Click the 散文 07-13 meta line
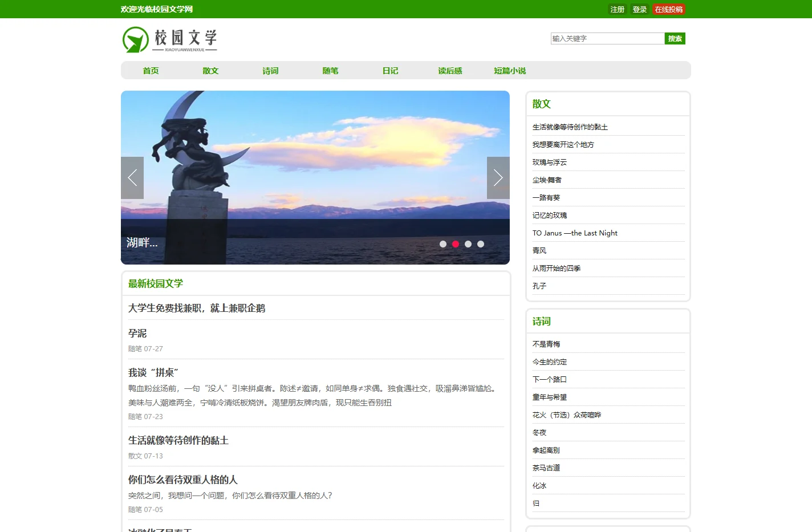812x532 pixels. pos(145,456)
